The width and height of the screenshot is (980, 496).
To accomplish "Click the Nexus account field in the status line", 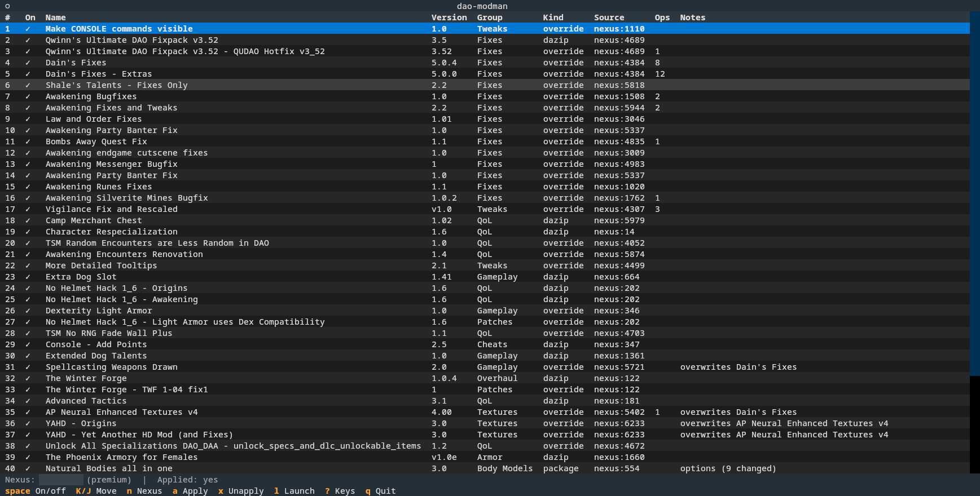I will 61,480.
